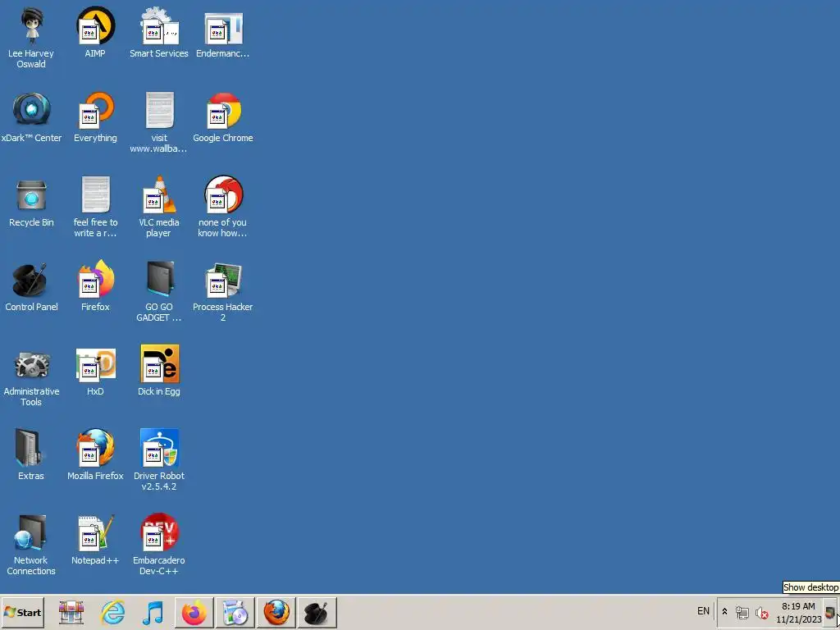840x630 pixels.
Task: Open the Recycle Bin
Action: pos(31,202)
